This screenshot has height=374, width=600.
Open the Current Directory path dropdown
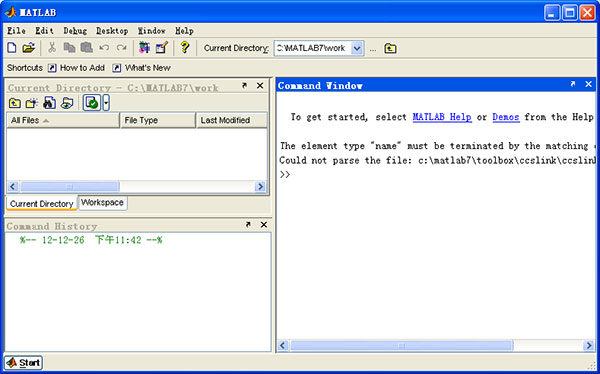(357, 48)
